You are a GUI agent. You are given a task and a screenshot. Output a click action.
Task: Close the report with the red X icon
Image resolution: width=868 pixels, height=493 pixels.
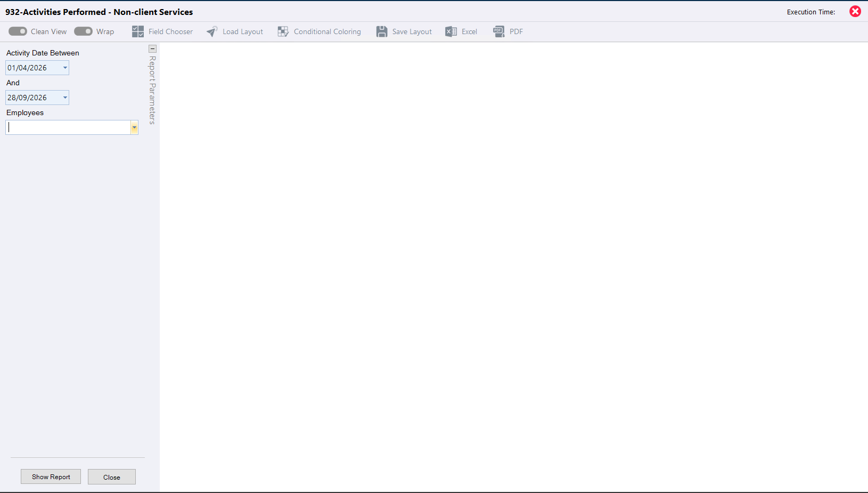(x=855, y=11)
